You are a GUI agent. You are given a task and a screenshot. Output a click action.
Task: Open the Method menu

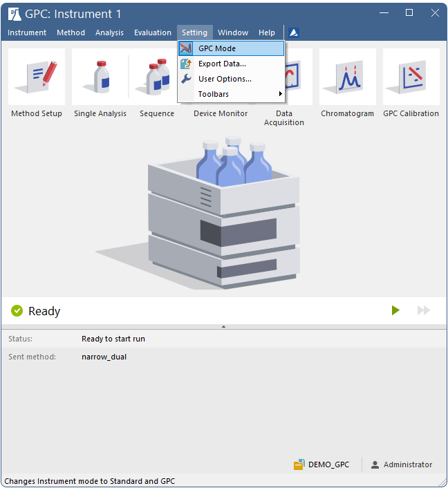tap(71, 32)
